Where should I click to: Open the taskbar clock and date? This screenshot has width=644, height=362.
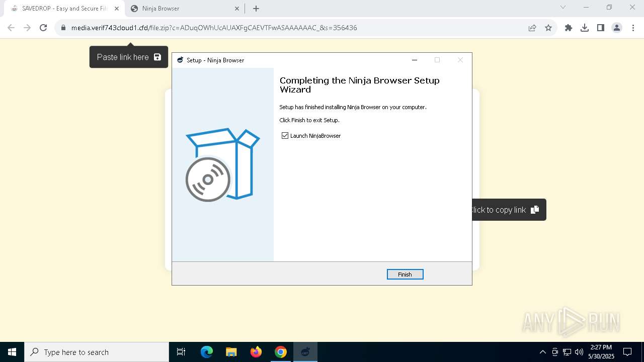click(x=601, y=352)
